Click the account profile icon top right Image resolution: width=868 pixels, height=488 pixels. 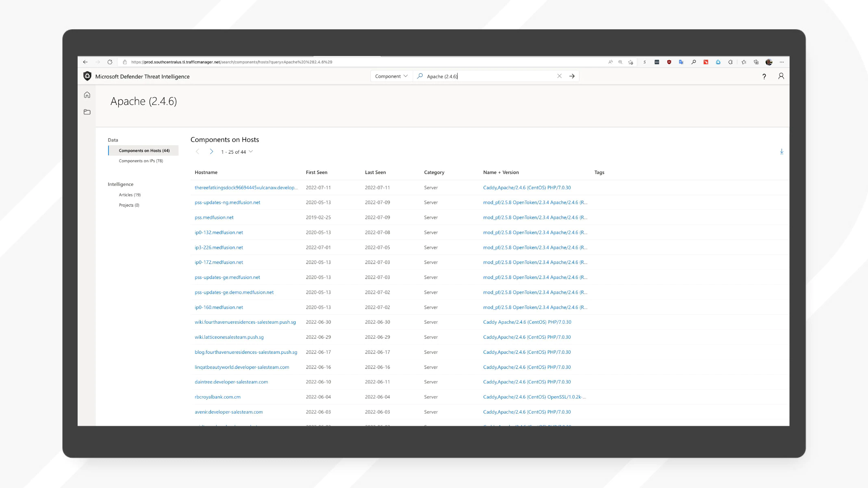click(x=781, y=76)
